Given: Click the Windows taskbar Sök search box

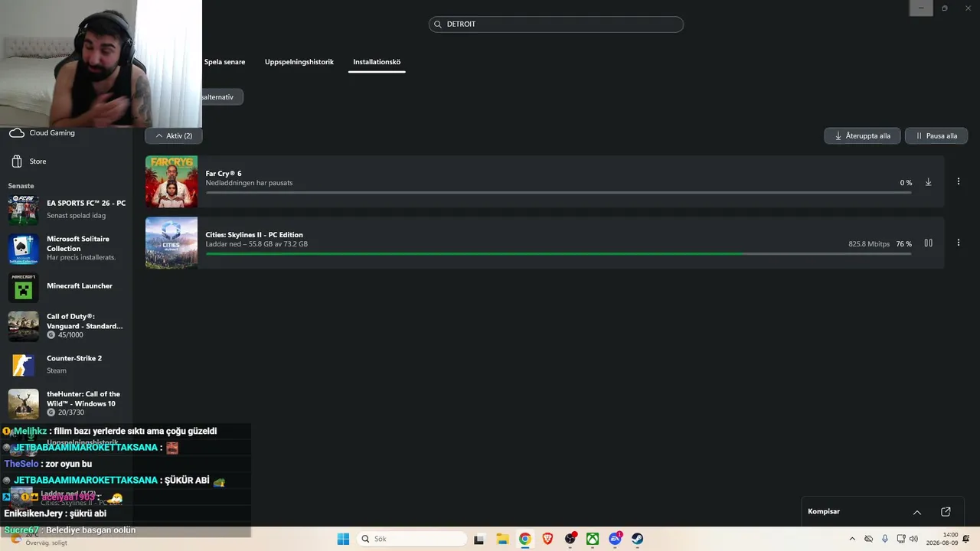Looking at the screenshot, I should click(412, 539).
